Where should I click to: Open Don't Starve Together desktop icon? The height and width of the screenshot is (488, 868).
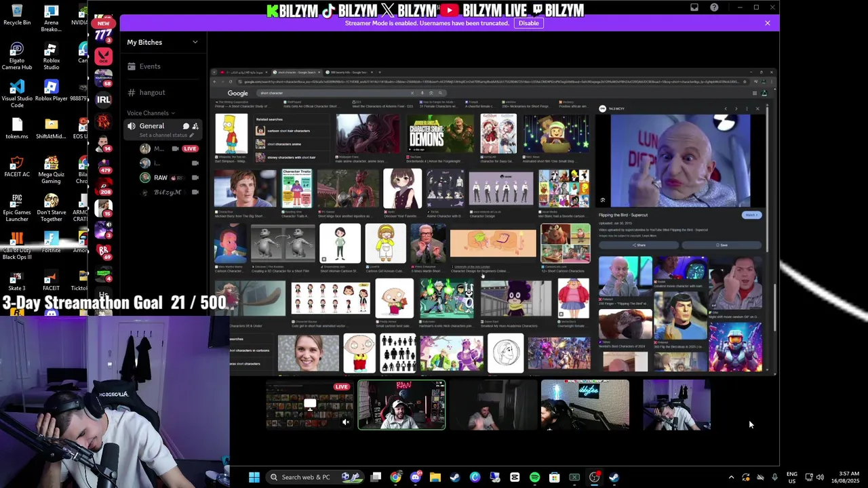pos(52,208)
